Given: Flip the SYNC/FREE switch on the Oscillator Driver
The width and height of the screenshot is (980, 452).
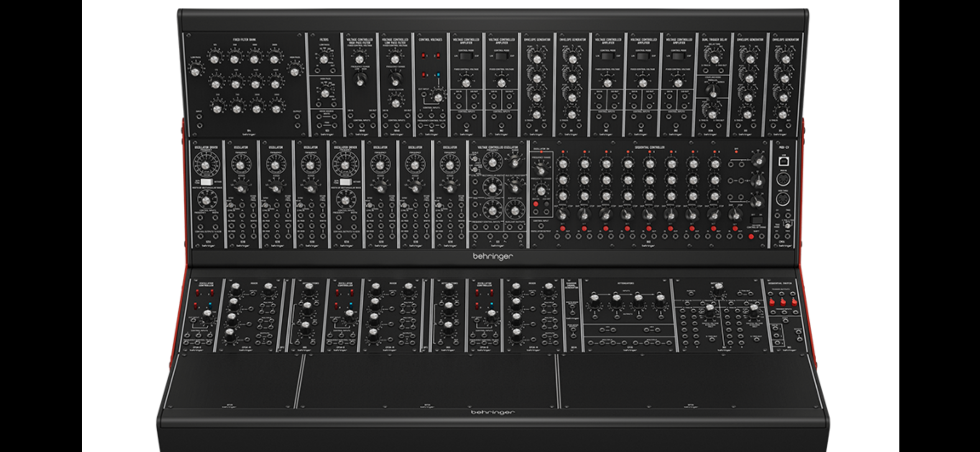Looking at the screenshot, I should (x=207, y=182).
